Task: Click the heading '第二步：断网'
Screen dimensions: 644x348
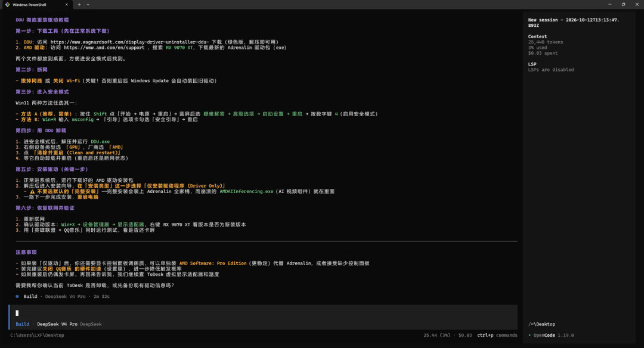Action: coord(32,70)
